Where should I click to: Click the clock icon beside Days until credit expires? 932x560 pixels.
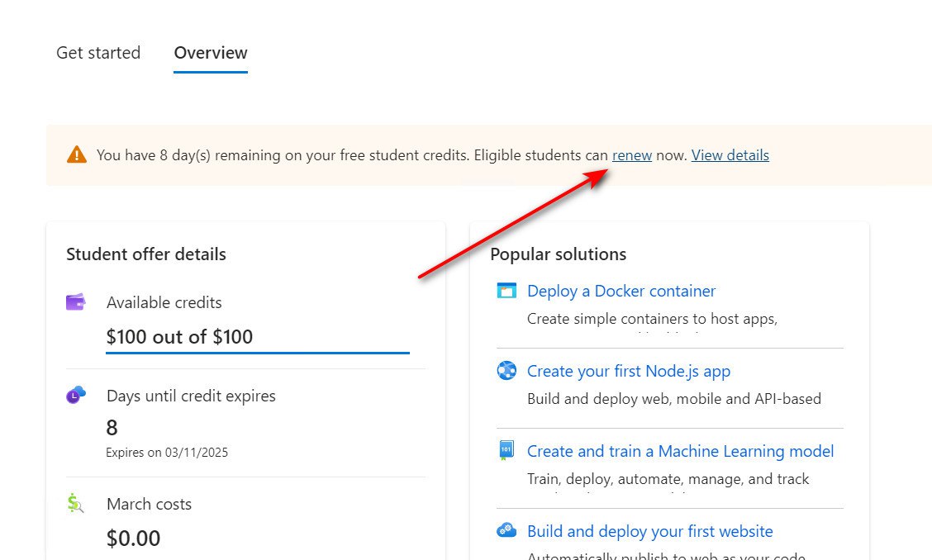coord(76,396)
